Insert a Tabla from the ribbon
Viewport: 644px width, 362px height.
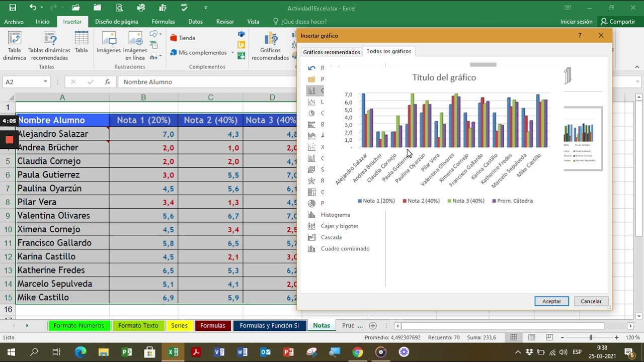click(82, 43)
